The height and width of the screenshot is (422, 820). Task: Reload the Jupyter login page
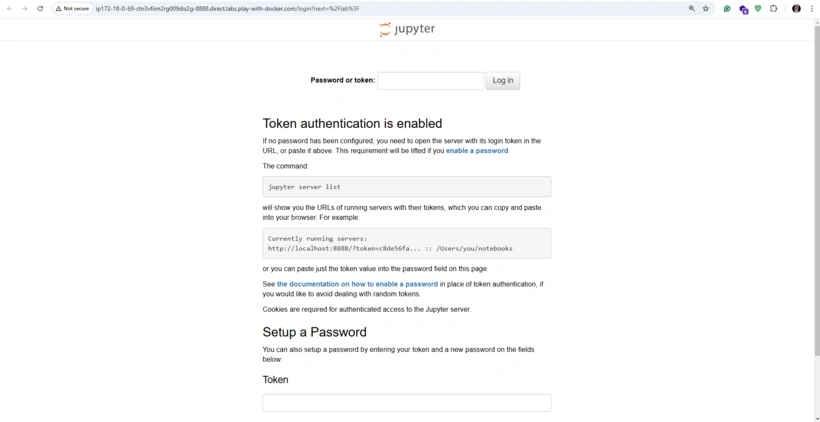[x=40, y=8]
